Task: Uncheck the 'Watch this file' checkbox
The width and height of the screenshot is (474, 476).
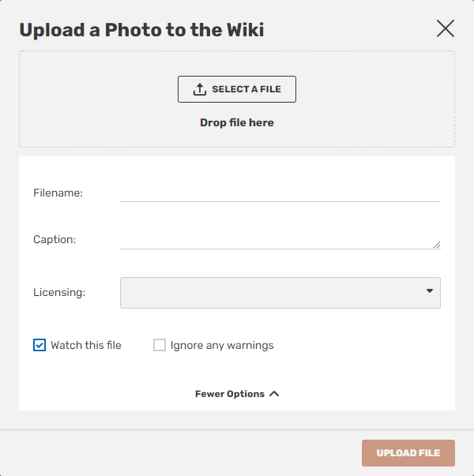Action: [x=39, y=345]
